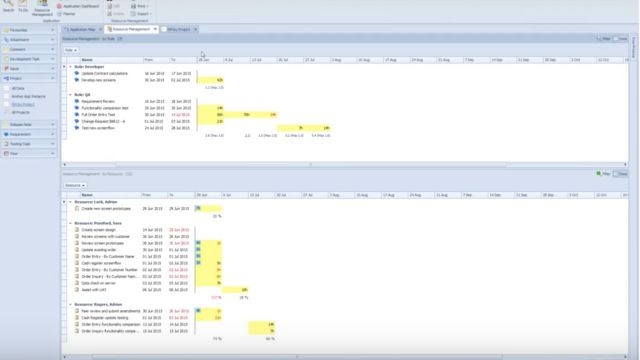
Task: Click the Assist with UAT 10h bar
Action: point(235,290)
